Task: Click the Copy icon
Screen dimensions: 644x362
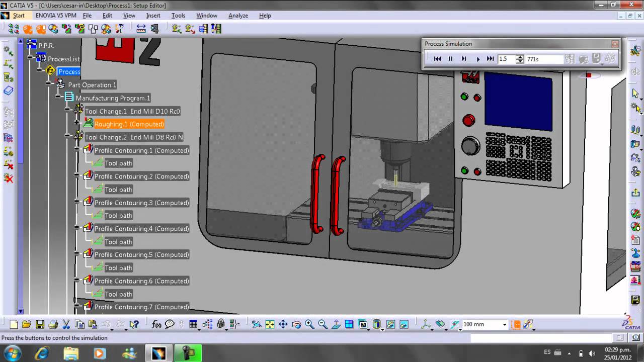Action: 79,325
